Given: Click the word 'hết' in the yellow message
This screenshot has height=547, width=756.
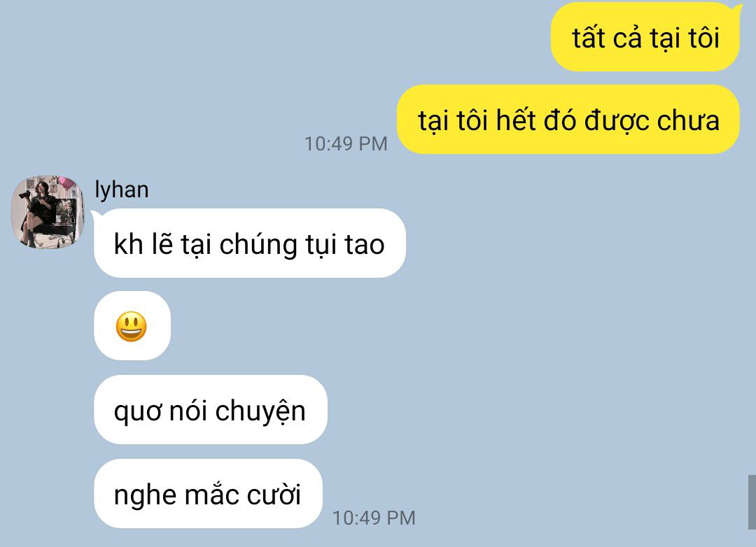Looking at the screenshot, I should tap(516, 120).
